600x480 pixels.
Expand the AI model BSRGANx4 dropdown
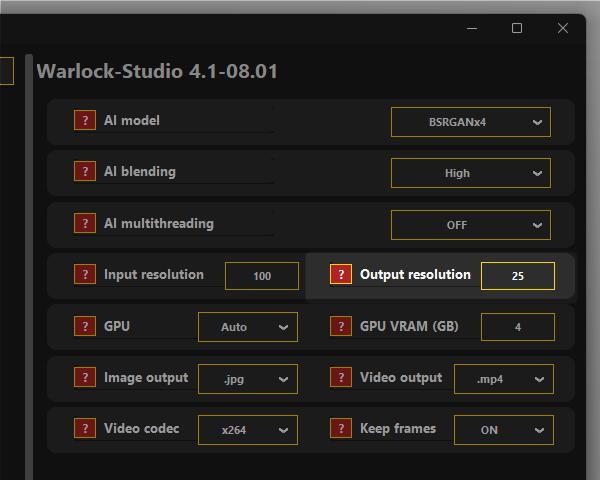tap(471, 122)
